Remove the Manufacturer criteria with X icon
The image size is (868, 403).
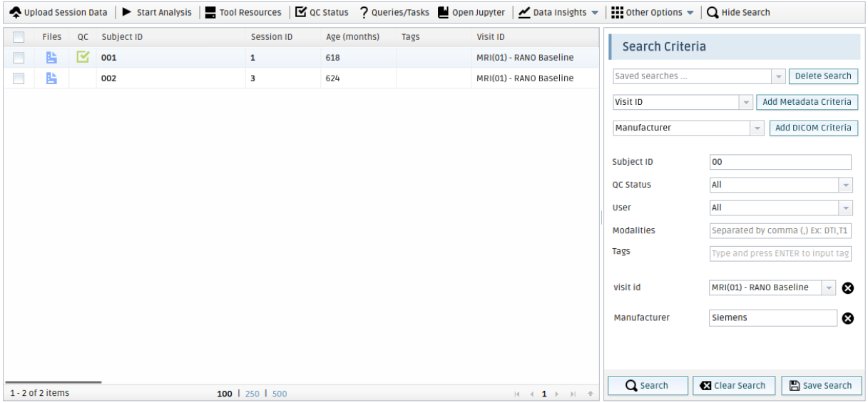pyautogui.click(x=847, y=318)
